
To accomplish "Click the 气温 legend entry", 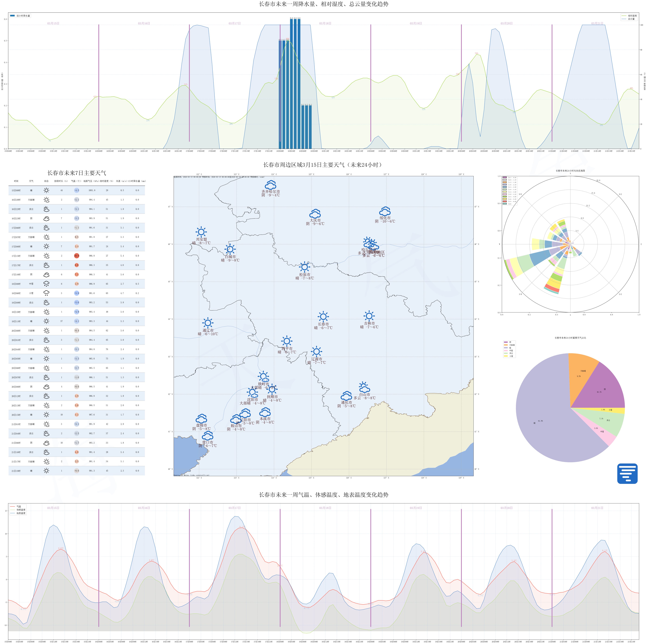I will coord(18,506).
